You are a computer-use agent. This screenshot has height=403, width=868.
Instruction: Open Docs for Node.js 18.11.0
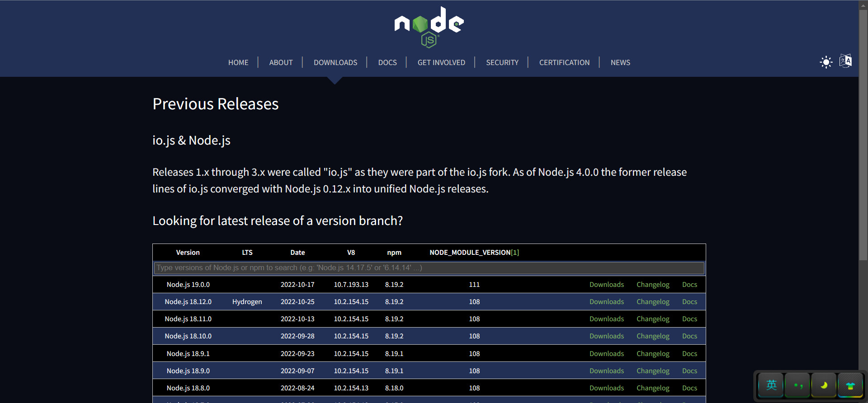pyautogui.click(x=689, y=319)
